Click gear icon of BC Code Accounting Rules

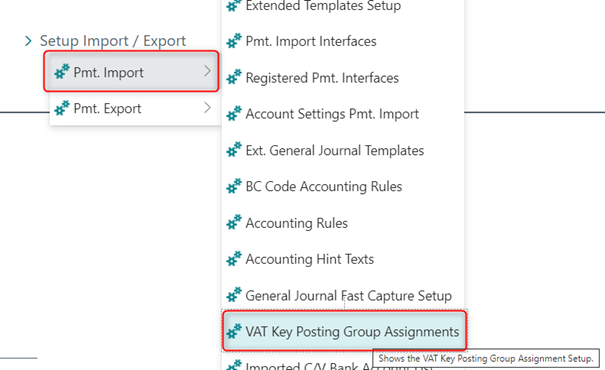[234, 186]
